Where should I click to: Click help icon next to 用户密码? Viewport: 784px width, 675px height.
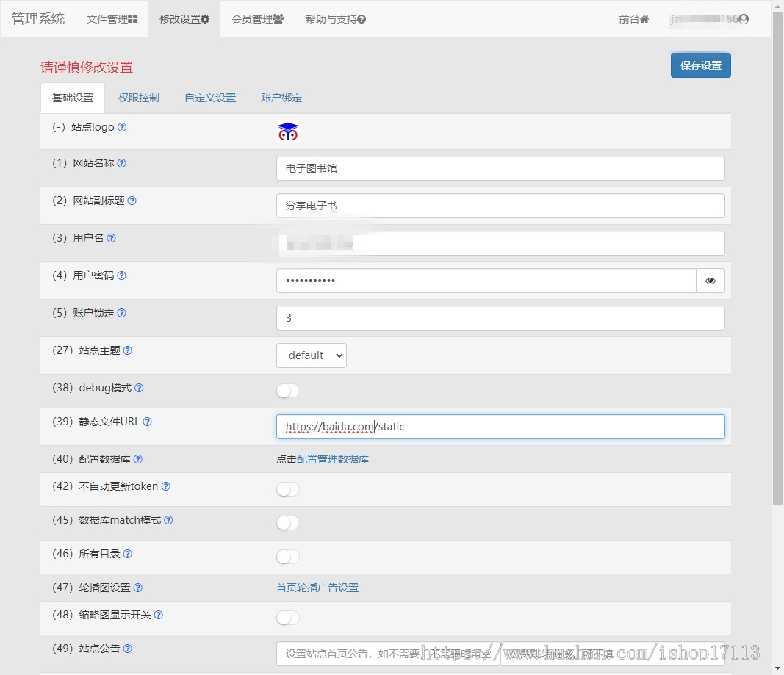121,275
